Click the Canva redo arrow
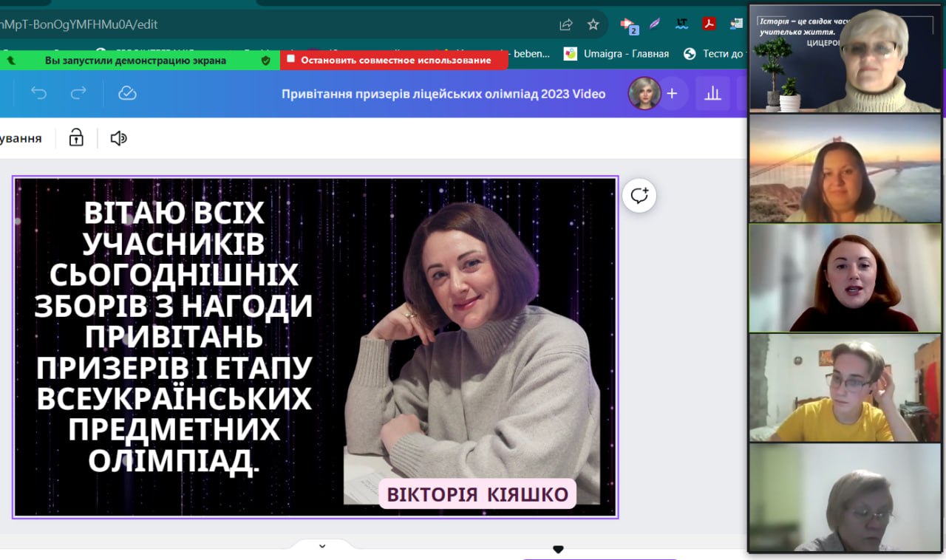Image resolution: width=946 pixels, height=560 pixels. (x=78, y=93)
